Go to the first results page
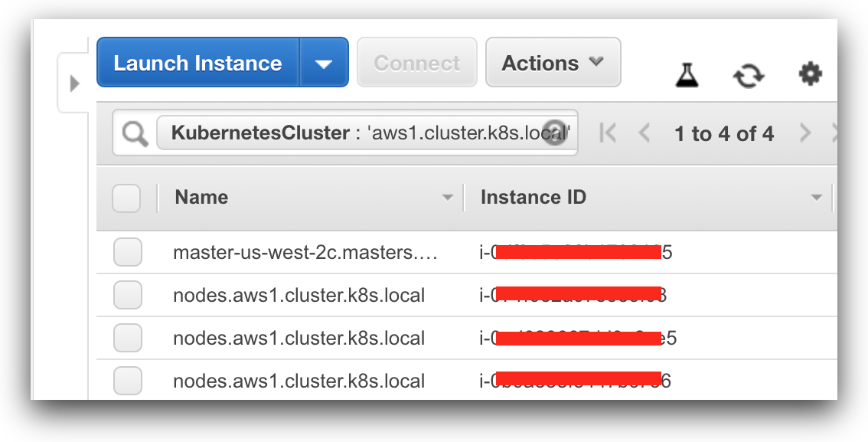This screenshot has height=442, width=868. point(608,133)
